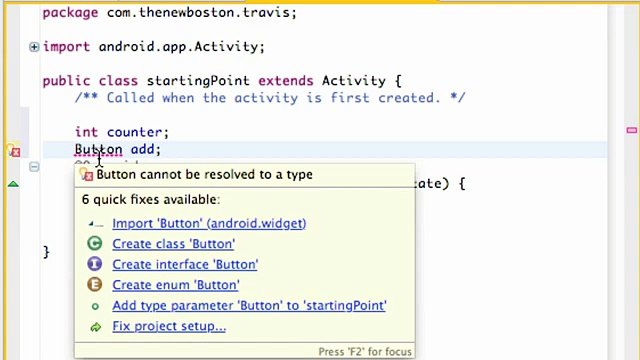The height and width of the screenshot is (360, 640).
Task: Click the 'extends' keyword in class declaration
Action: click(x=286, y=81)
